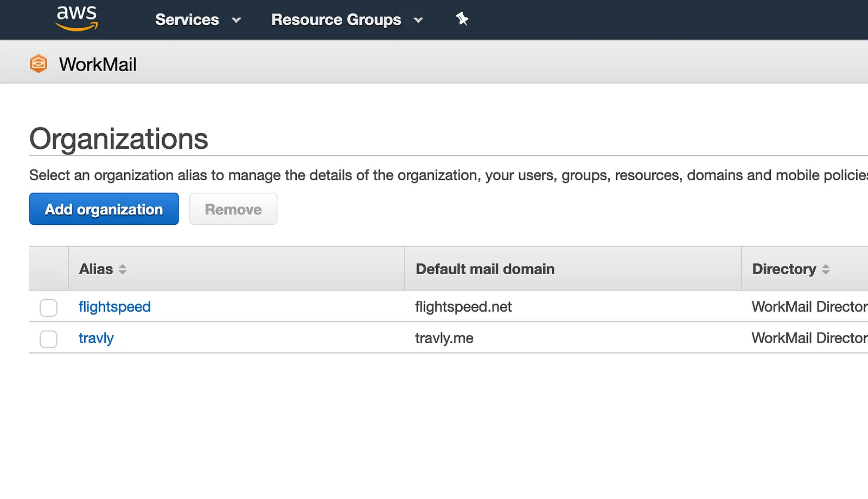Expand the Resource Groups dropdown
The width and height of the screenshot is (868, 499).
click(347, 20)
